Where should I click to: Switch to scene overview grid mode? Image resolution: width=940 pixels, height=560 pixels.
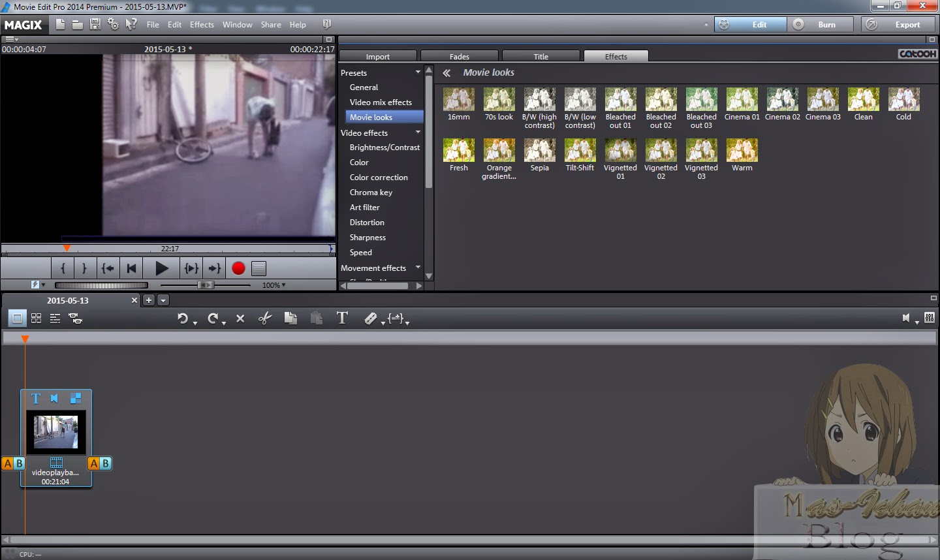[x=37, y=319]
